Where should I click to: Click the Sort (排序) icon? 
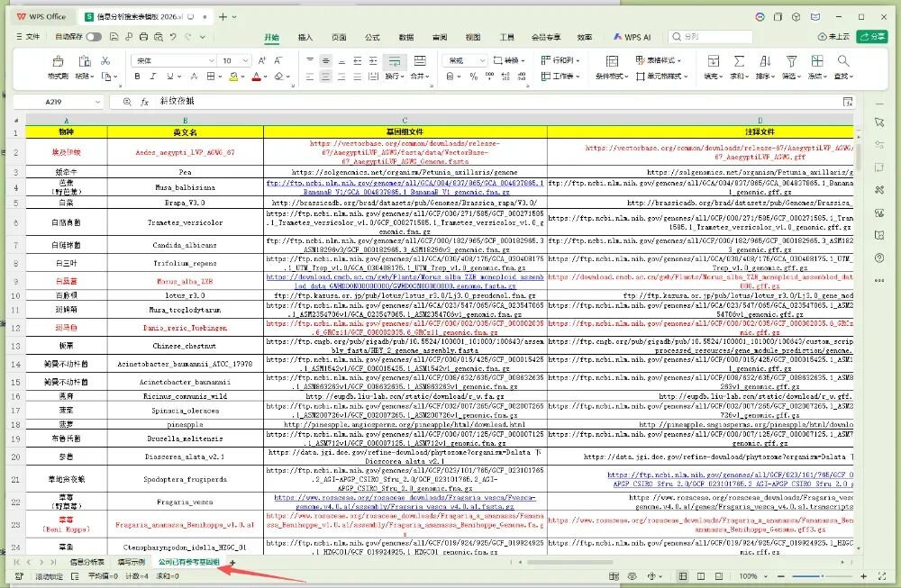[x=765, y=61]
